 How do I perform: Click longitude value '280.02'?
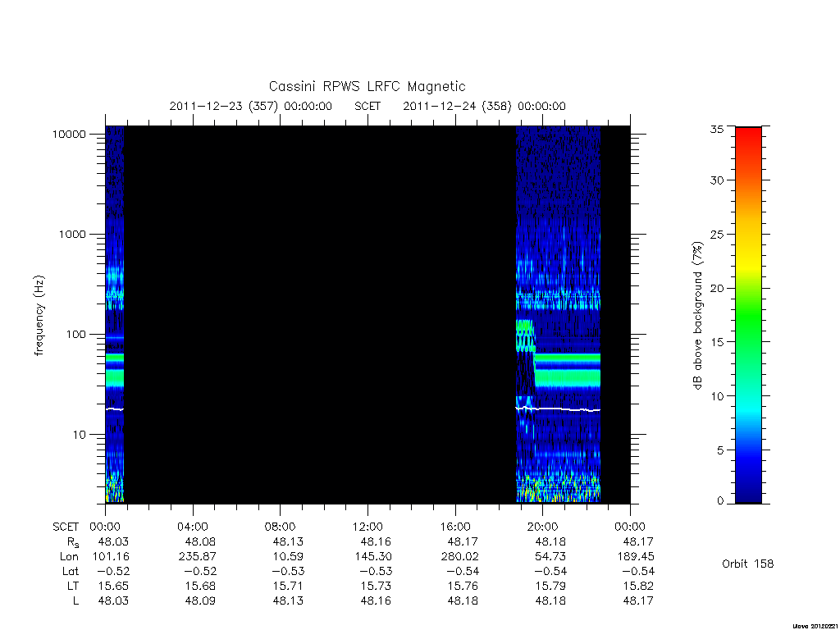(459, 556)
